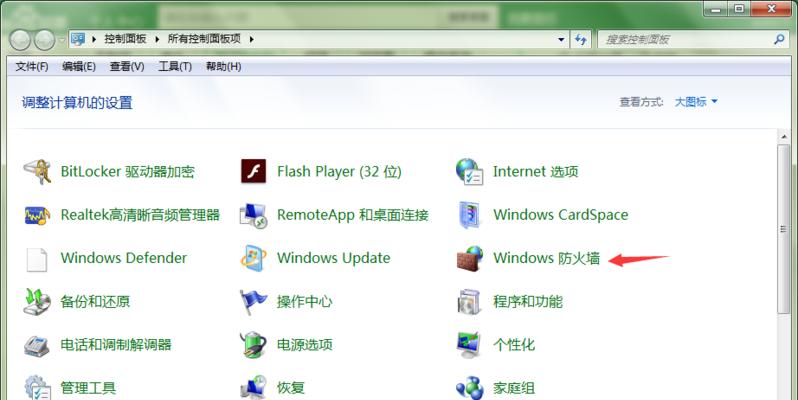Open the Windows Defender icon
Screen dimensions: 798x400
(37, 259)
